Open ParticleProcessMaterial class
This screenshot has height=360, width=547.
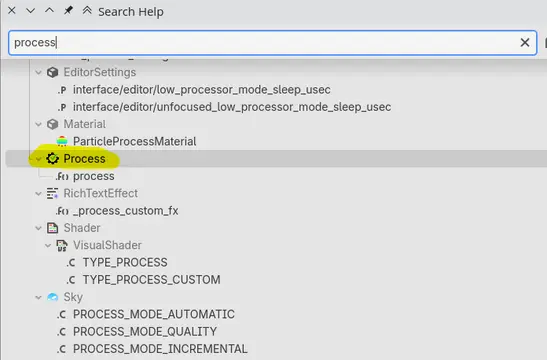click(134, 141)
